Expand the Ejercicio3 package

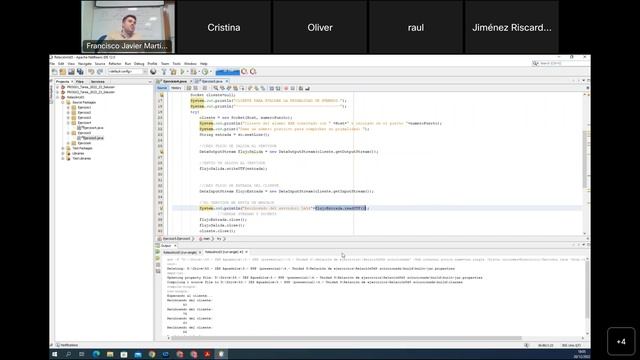pos(68,118)
